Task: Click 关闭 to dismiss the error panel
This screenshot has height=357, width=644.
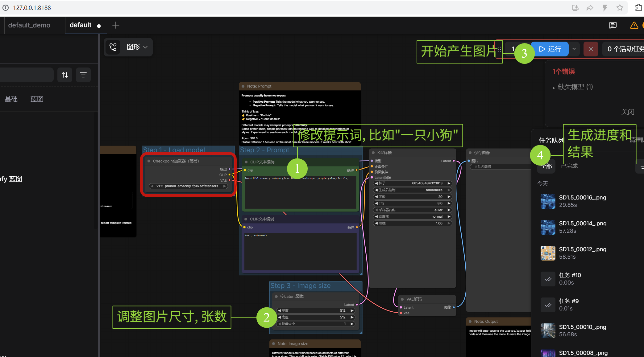Action: pos(628,112)
